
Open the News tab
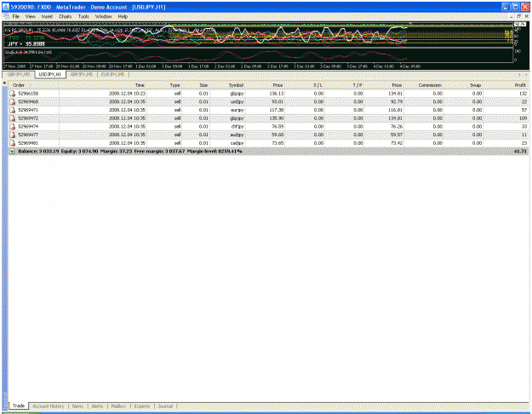point(77,405)
